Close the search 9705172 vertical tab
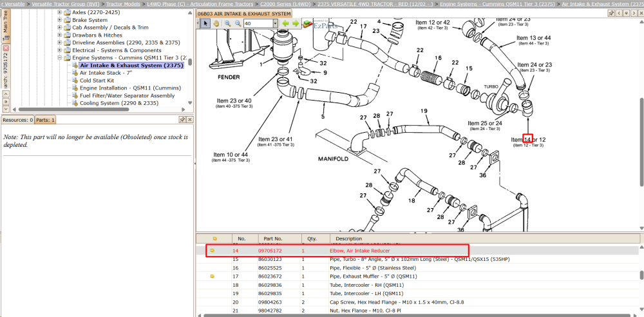Image resolution: width=644 pixels, height=317 pixels. click(x=6, y=48)
